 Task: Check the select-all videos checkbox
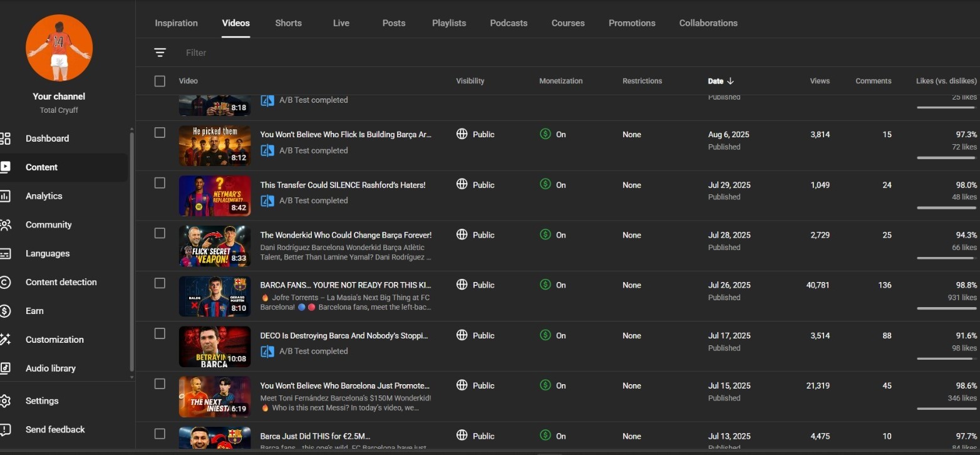click(160, 81)
